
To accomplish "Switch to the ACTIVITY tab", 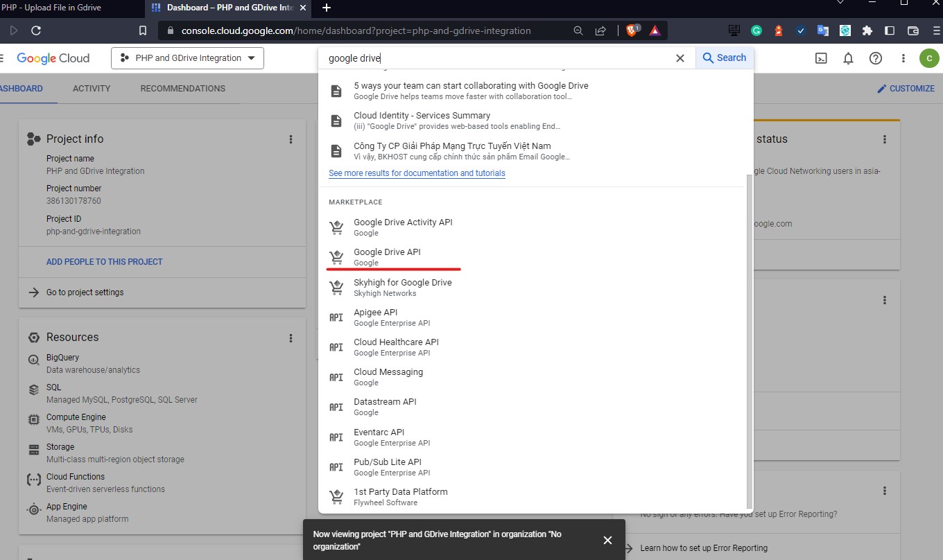I will [92, 89].
